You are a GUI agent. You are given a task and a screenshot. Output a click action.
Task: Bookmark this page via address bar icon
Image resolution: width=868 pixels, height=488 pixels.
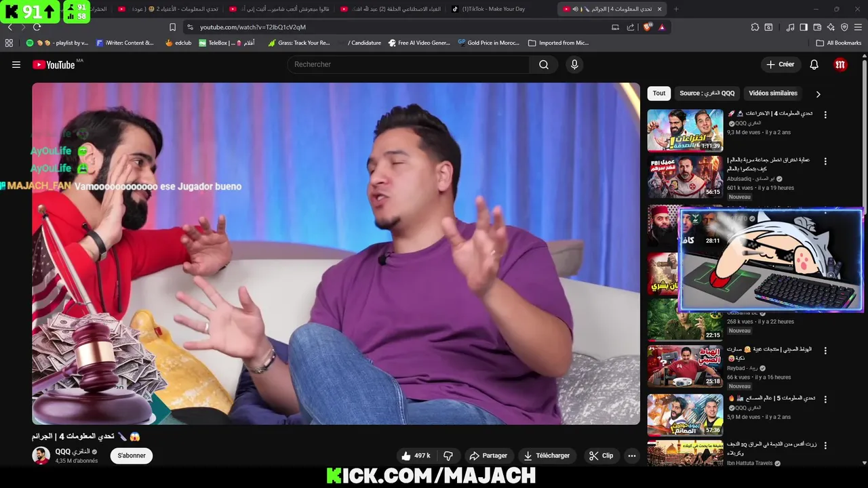[172, 27]
